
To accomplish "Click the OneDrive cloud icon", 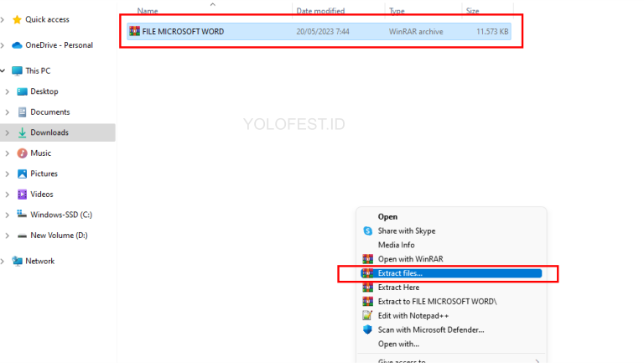I will 17,45.
